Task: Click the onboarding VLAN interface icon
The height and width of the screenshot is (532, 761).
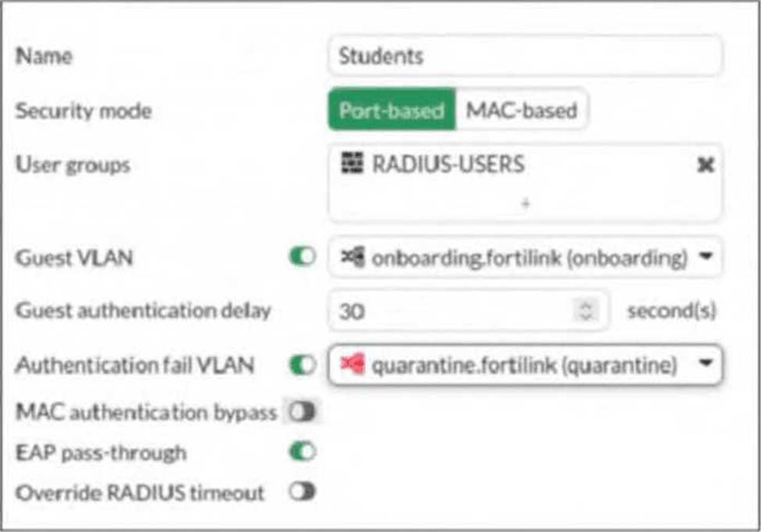Action: [353, 258]
